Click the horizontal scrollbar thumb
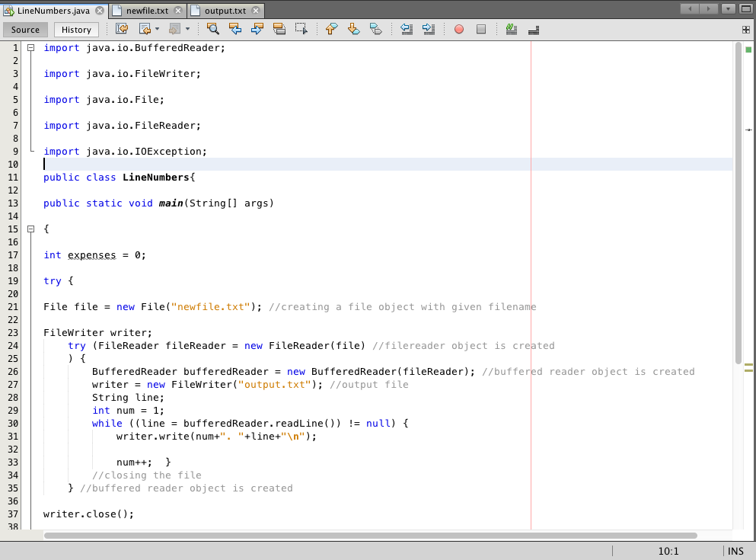 (370, 536)
